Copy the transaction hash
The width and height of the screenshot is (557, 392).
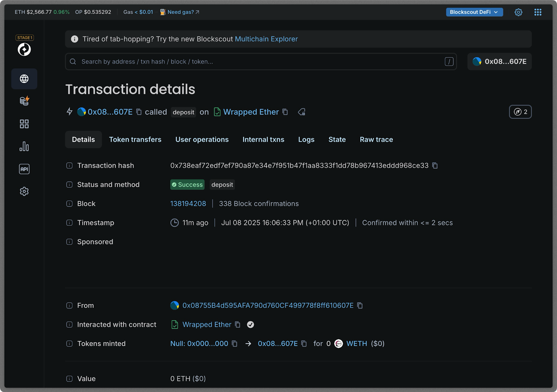pos(435,166)
